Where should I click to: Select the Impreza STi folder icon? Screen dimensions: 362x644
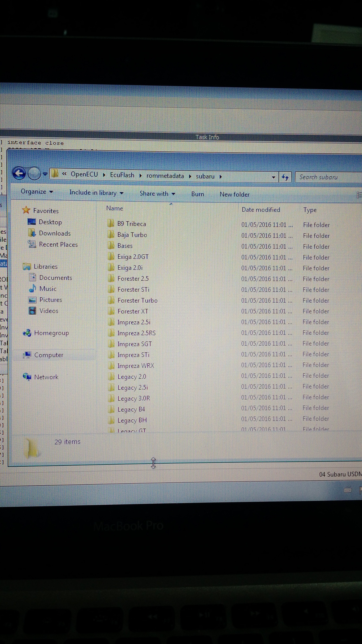111,355
